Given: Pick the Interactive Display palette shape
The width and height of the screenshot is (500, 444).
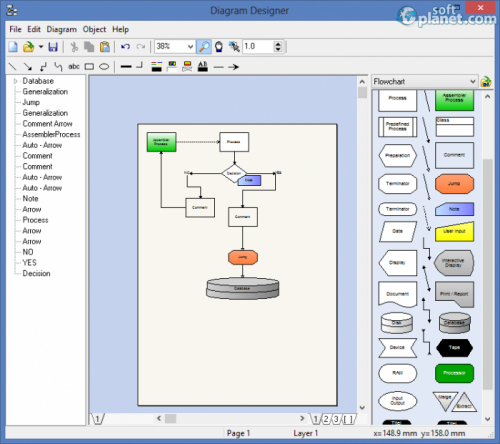Looking at the screenshot, I should (454, 263).
